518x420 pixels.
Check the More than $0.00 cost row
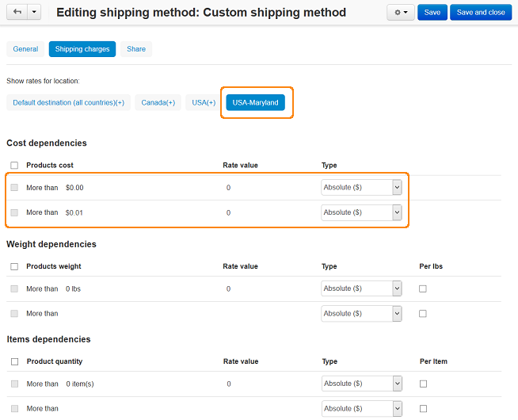coord(14,187)
